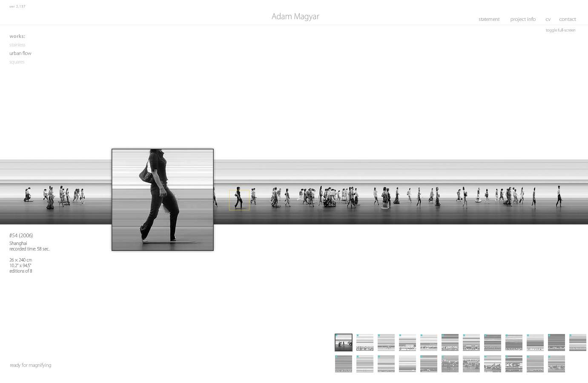Open the squares works series
The image size is (588, 383).
pos(17,62)
